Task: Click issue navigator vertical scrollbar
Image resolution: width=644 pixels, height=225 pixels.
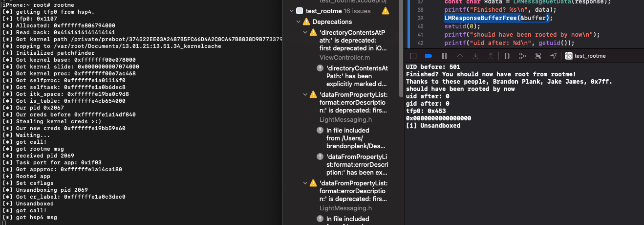Action: (402, 49)
